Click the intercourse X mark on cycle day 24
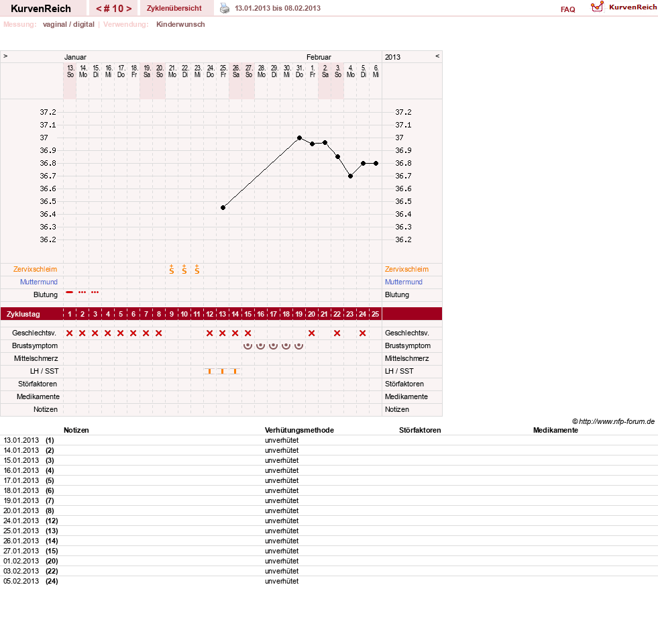Image resolution: width=658 pixels, height=644 pixels. pyautogui.click(x=363, y=333)
